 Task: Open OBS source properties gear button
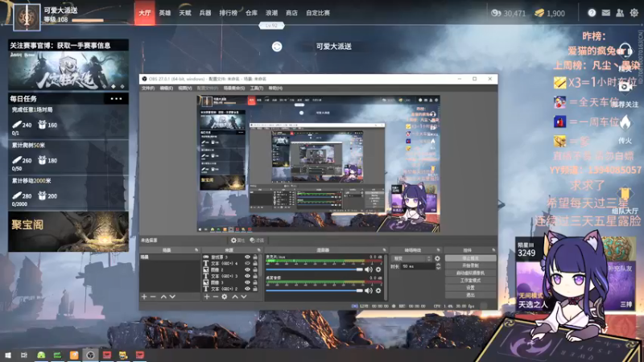click(237, 241)
